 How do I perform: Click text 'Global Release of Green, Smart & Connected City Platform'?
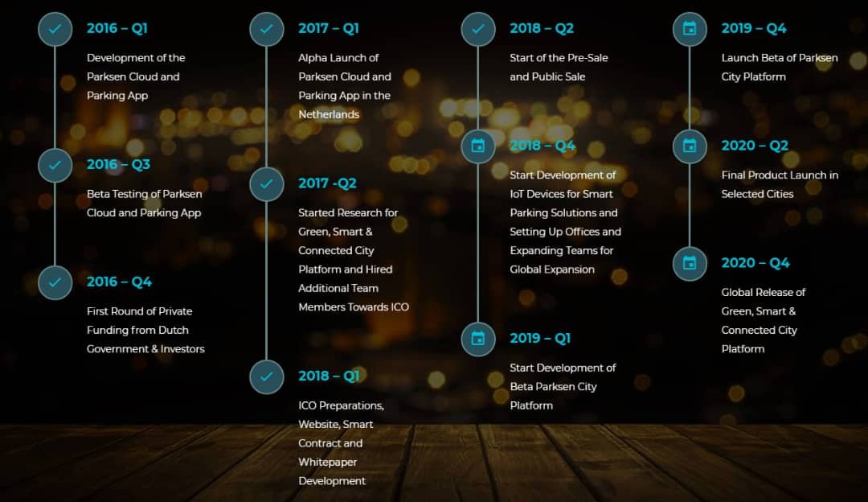[764, 321]
